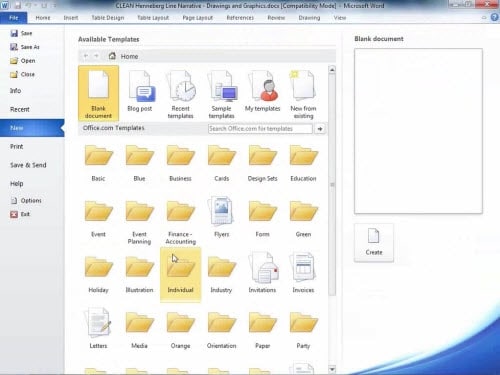This screenshot has width=500, height=375.
Task: Click Save in the backstage menu
Action: coord(21,33)
